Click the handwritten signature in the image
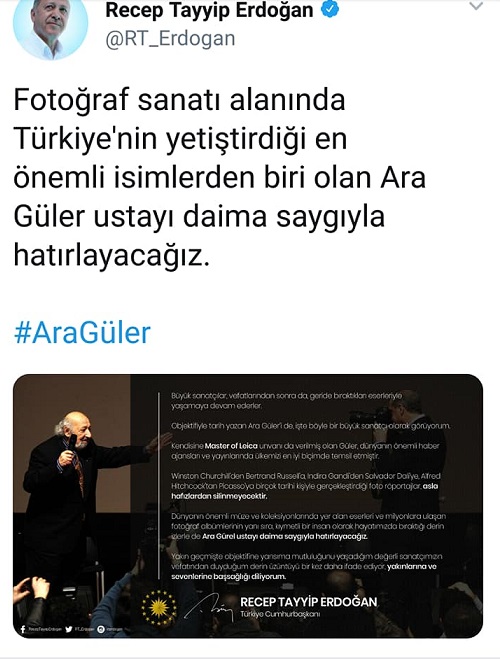The image size is (500, 670). tap(209, 607)
